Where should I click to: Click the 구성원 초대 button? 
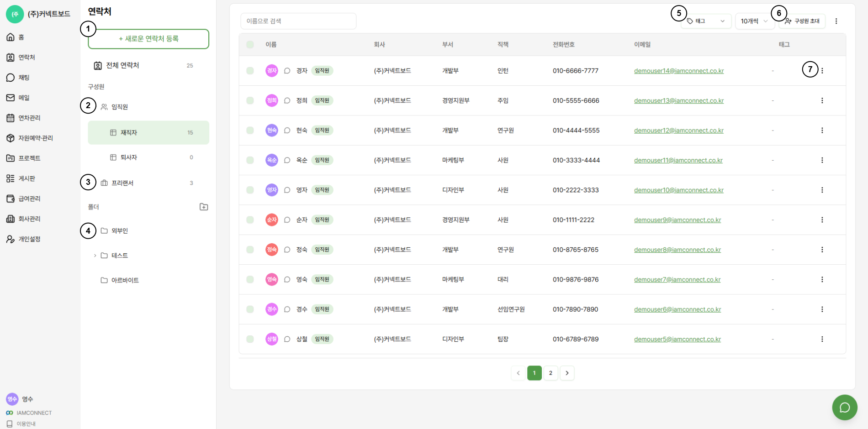[x=802, y=21]
